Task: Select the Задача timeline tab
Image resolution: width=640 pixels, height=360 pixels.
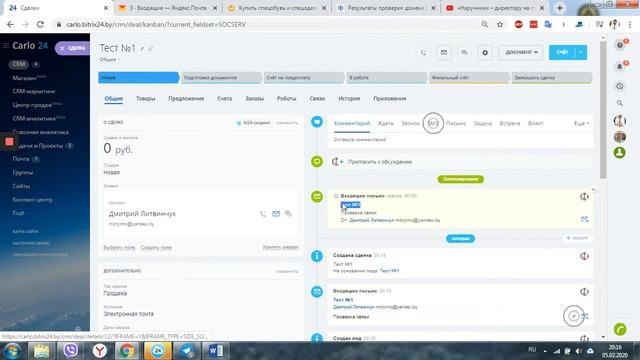Action: tap(482, 123)
